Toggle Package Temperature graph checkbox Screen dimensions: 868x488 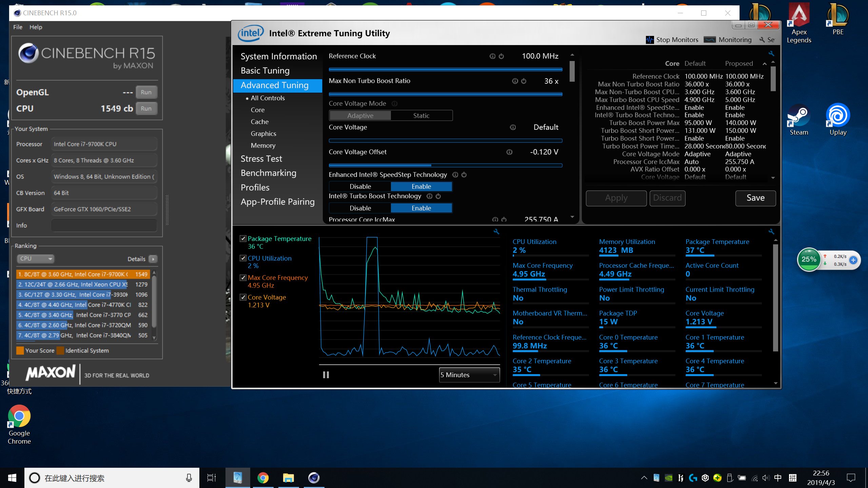[x=243, y=239]
